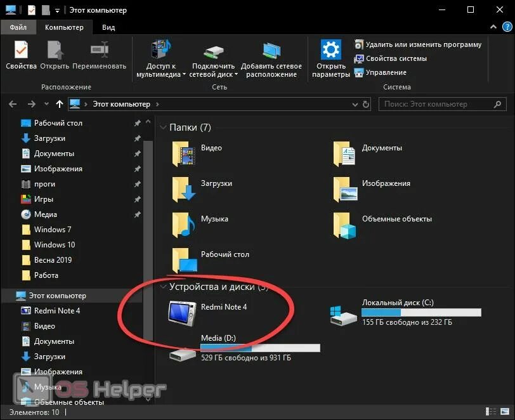Click Переименовать in the ribbon
Viewport: 515px width, 420px height.
pyautogui.click(x=99, y=55)
